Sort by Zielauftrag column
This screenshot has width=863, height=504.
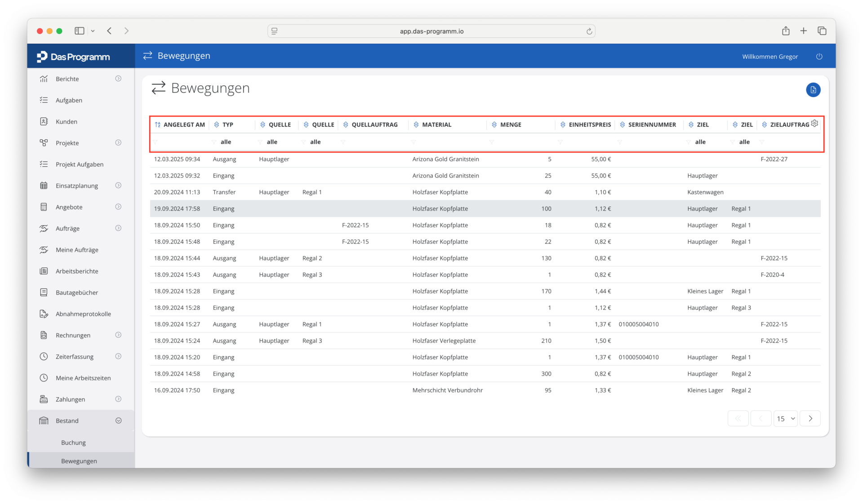[x=785, y=125]
